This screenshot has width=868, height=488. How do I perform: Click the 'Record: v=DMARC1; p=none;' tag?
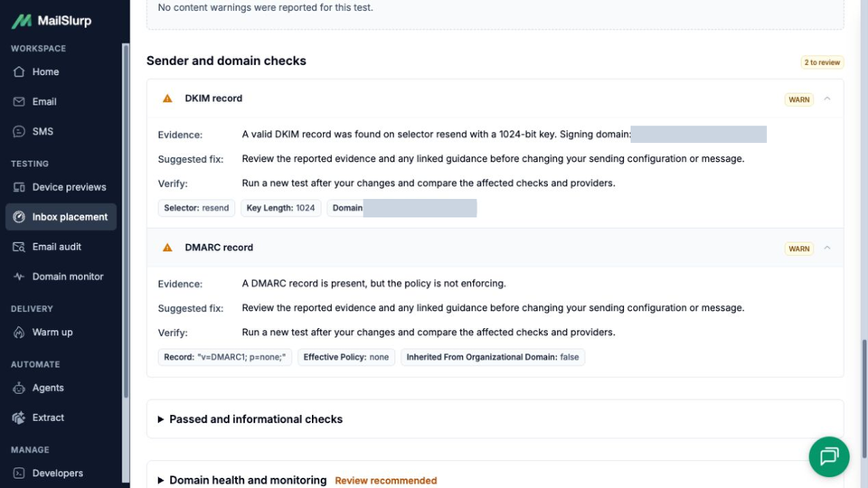(225, 358)
